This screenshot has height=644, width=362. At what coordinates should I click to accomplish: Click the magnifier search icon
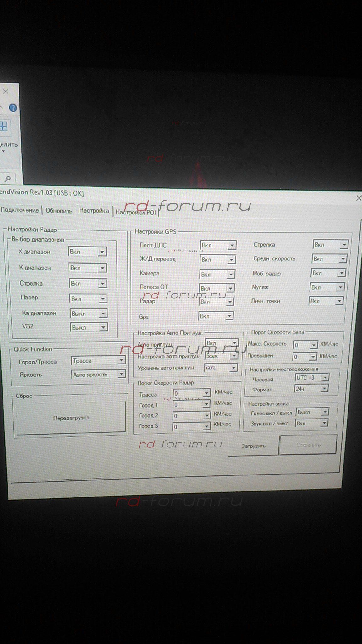8,179
